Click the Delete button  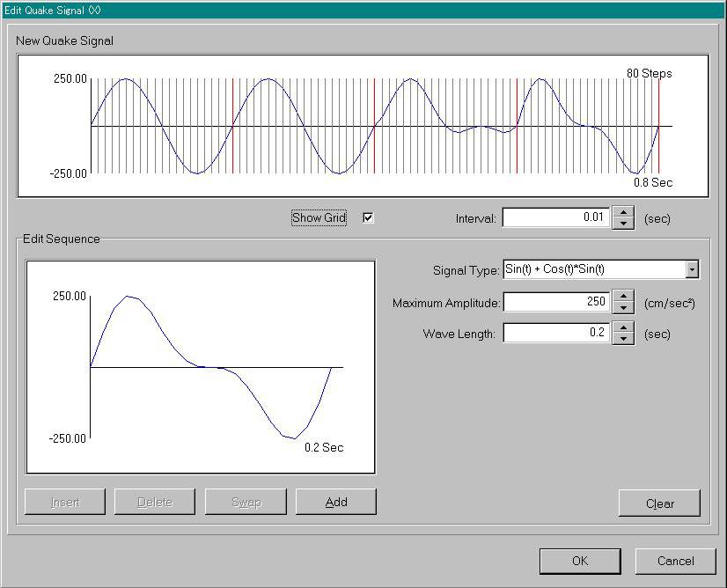(x=155, y=503)
